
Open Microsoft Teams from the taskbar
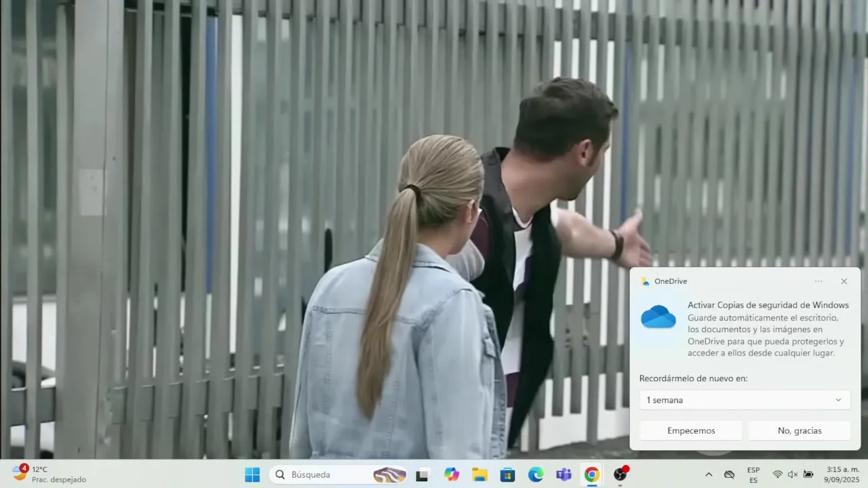[x=564, y=474]
